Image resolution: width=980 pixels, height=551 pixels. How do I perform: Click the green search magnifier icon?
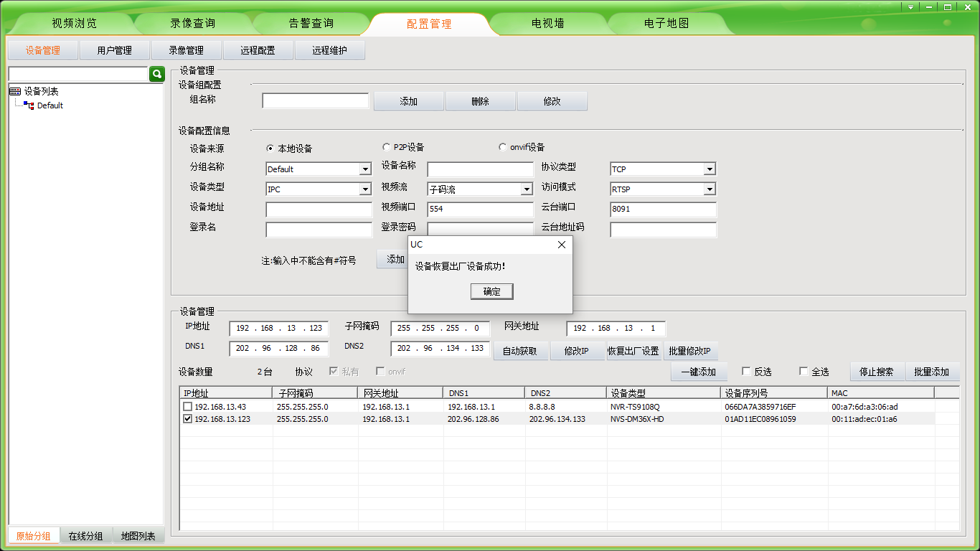click(156, 74)
